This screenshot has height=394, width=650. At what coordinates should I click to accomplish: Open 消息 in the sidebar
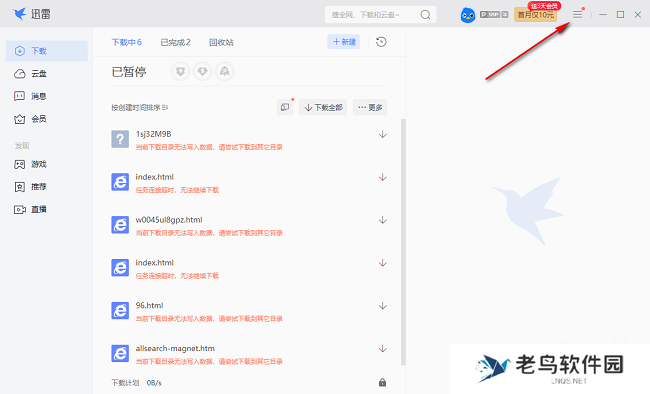[x=31, y=96]
